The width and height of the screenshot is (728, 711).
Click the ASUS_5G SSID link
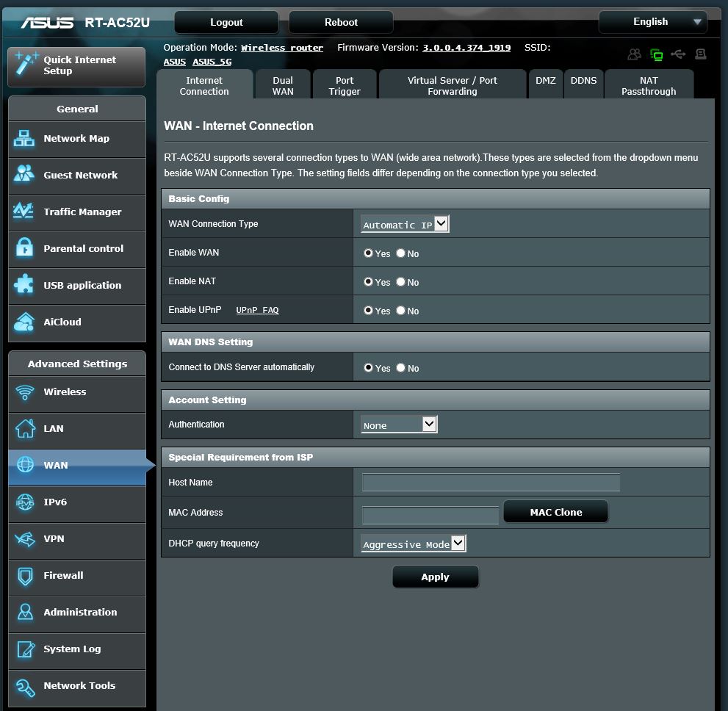click(212, 62)
